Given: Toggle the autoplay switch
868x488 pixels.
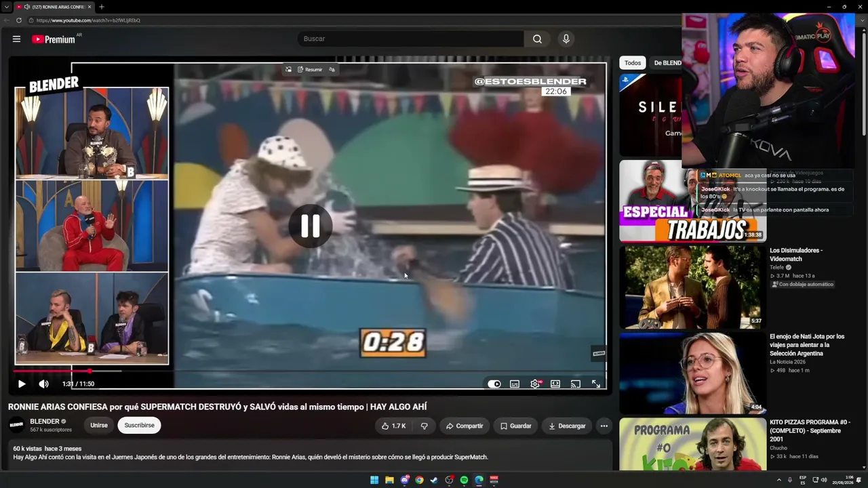Looking at the screenshot, I should tap(494, 384).
